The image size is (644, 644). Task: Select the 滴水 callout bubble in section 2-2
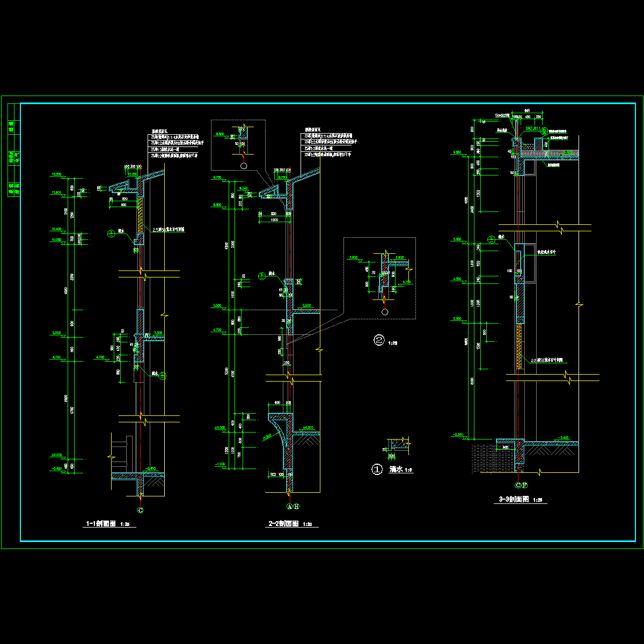pos(261,276)
